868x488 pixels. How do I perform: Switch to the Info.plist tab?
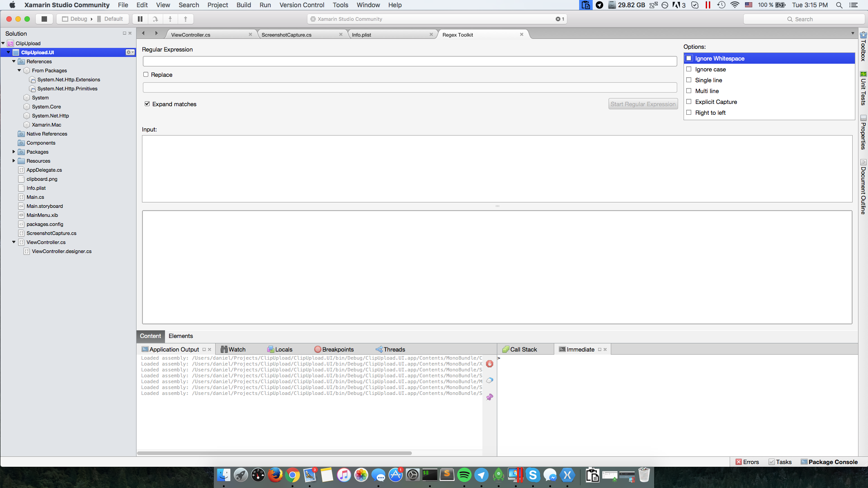[362, 35]
